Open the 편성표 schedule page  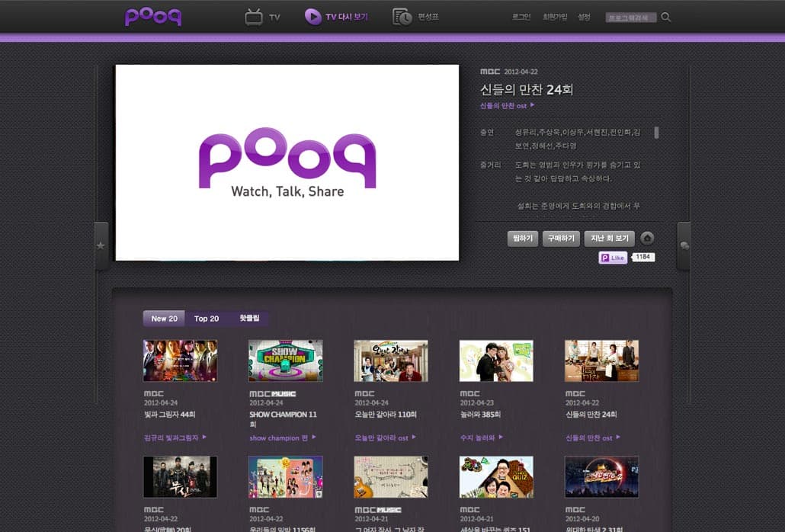click(x=415, y=17)
